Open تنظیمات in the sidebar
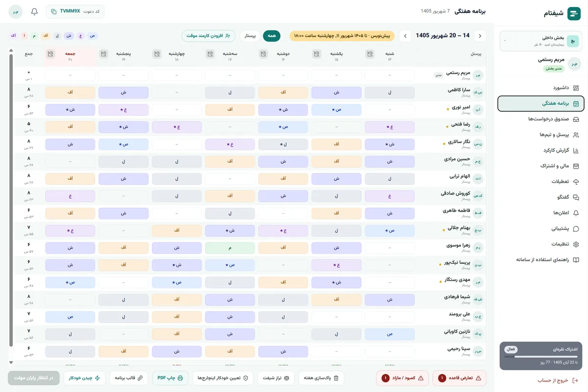588x392 pixels. pos(541,244)
